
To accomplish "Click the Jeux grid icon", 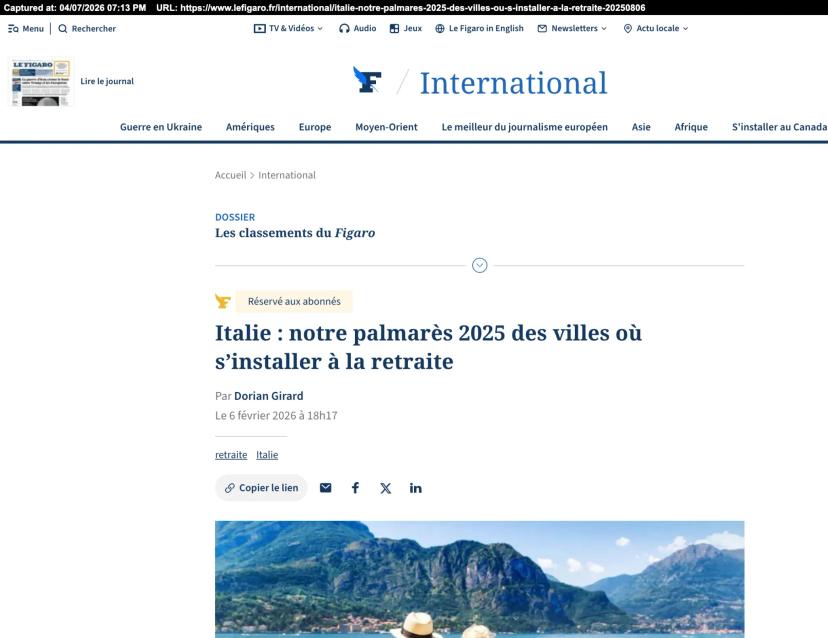I will [394, 29].
